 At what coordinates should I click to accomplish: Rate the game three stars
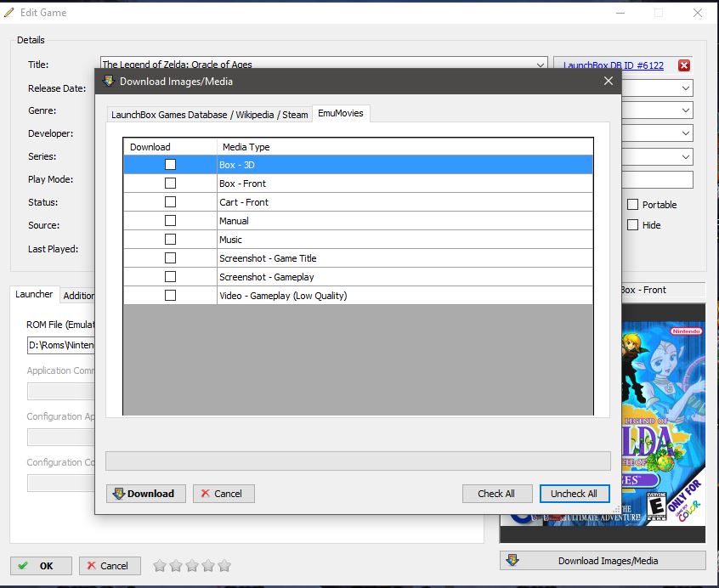click(x=192, y=566)
